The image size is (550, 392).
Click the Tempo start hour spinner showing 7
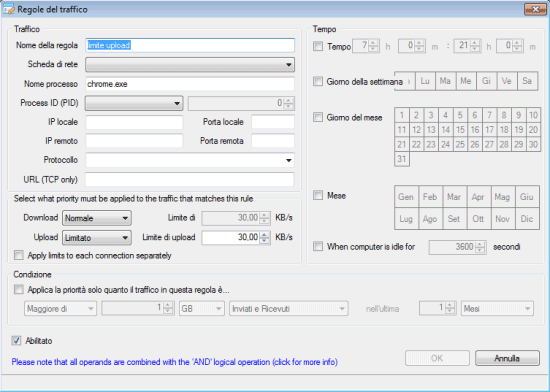[x=365, y=46]
